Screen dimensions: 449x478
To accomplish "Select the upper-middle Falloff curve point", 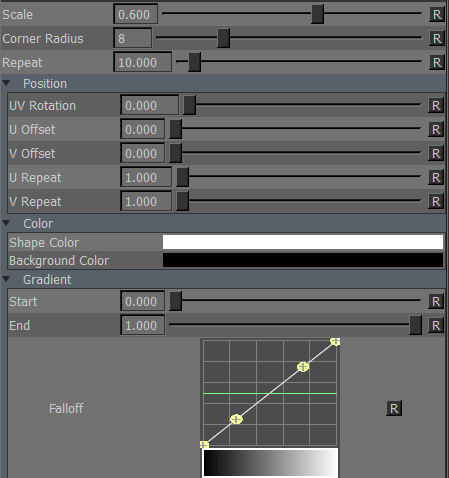I will click(303, 367).
